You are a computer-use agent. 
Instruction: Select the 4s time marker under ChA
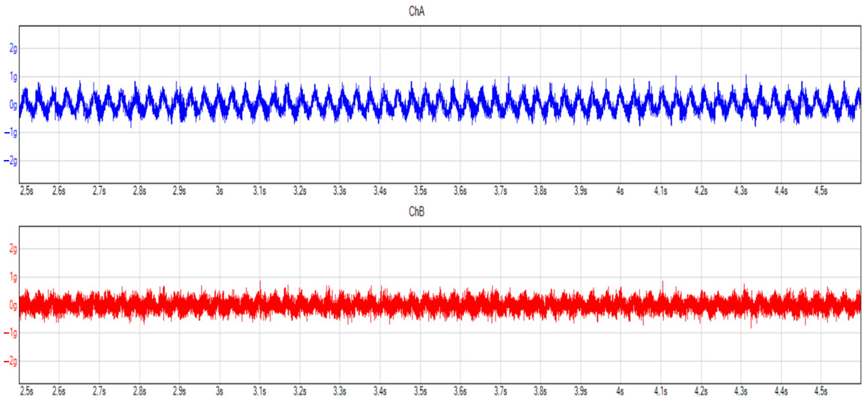tap(620, 191)
